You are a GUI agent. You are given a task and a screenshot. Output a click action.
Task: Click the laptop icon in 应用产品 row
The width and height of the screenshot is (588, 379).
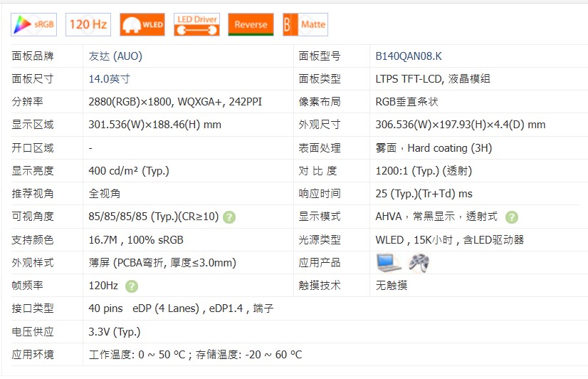(x=389, y=263)
